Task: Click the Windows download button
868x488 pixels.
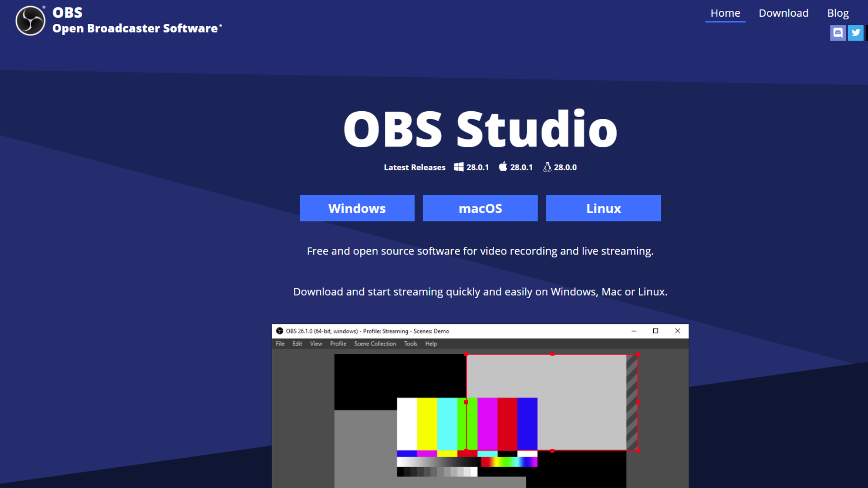Action: coord(357,208)
